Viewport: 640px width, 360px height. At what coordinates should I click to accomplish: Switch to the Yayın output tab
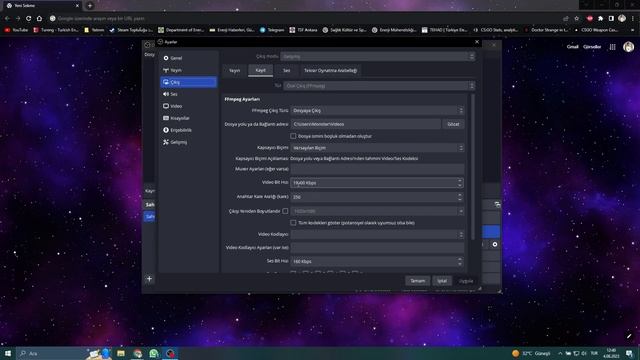(235, 71)
